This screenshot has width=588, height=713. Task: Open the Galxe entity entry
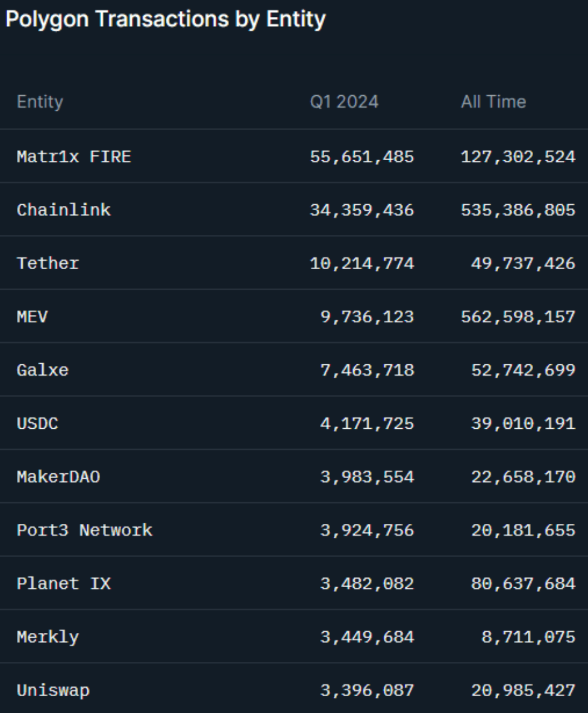pyautogui.click(x=42, y=370)
